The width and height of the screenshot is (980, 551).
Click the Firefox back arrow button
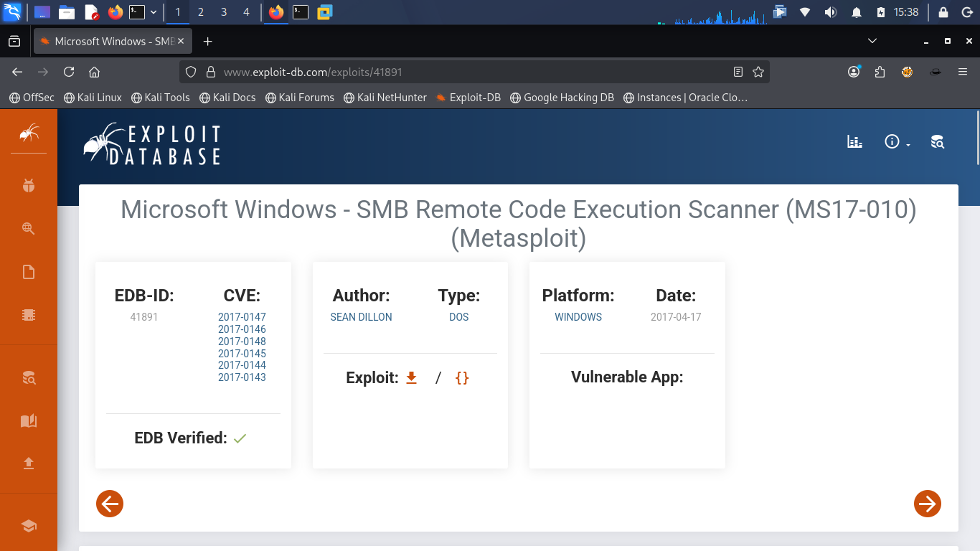(x=17, y=72)
